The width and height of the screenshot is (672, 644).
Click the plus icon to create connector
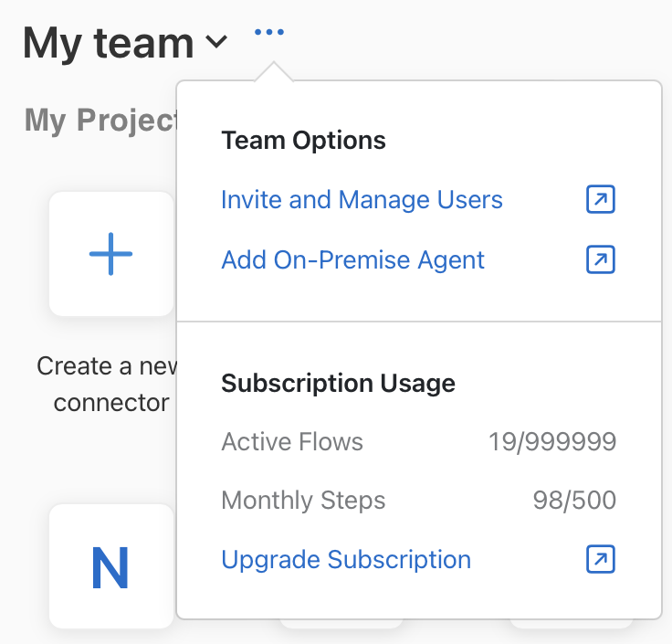coord(111,254)
